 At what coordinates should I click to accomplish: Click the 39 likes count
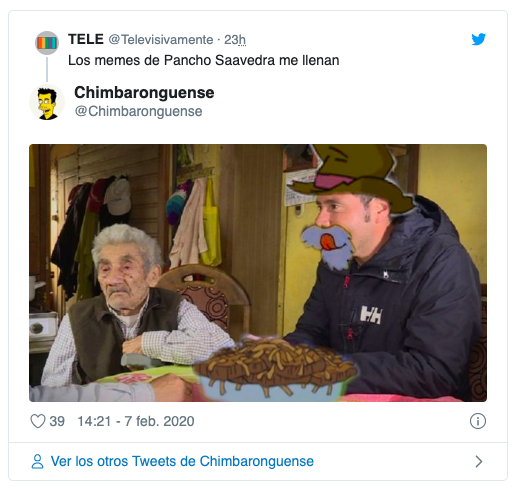(57, 421)
